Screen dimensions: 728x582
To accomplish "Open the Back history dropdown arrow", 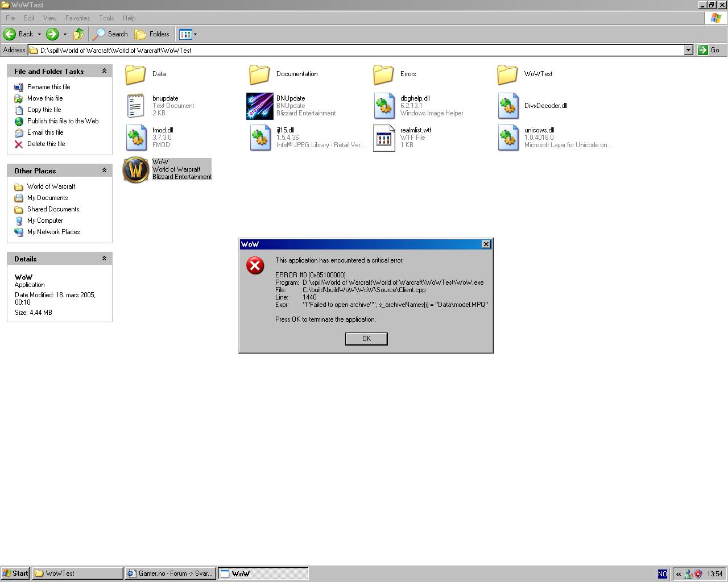I will pyautogui.click(x=39, y=34).
